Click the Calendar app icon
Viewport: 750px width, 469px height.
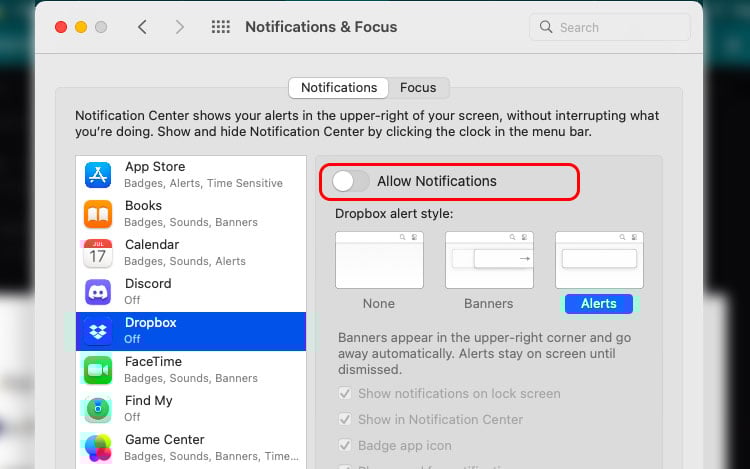[x=98, y=253]
